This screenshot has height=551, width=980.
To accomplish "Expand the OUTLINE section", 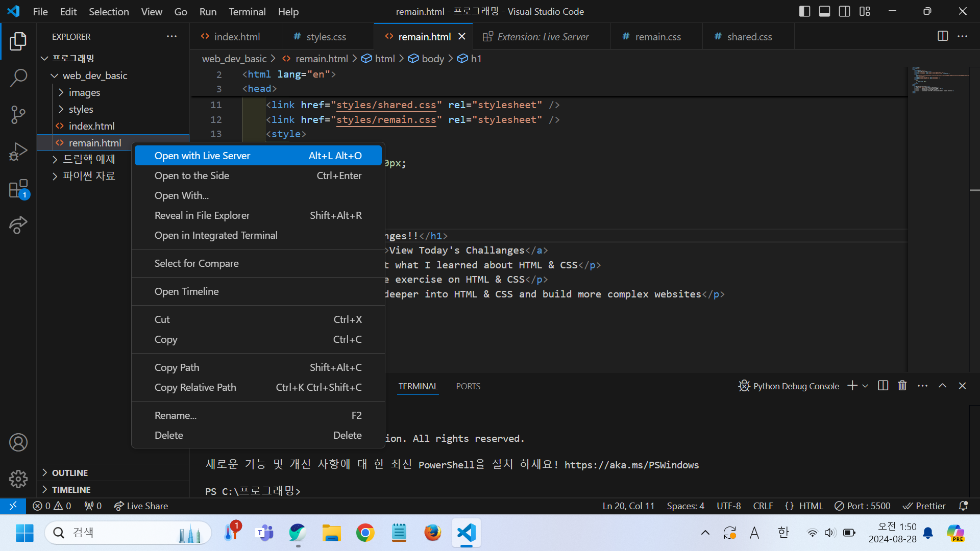I will coord(70,473).
